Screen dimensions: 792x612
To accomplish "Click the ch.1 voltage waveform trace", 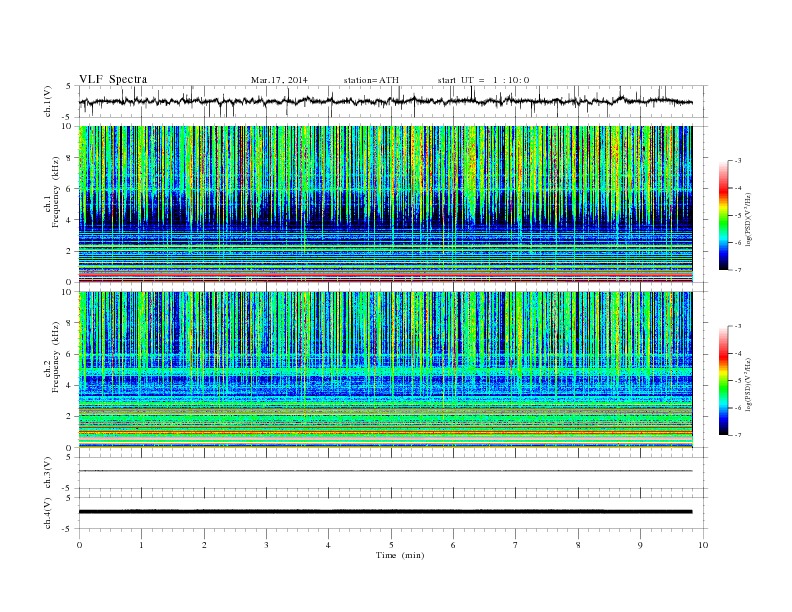I will click(x=385, y=101).
